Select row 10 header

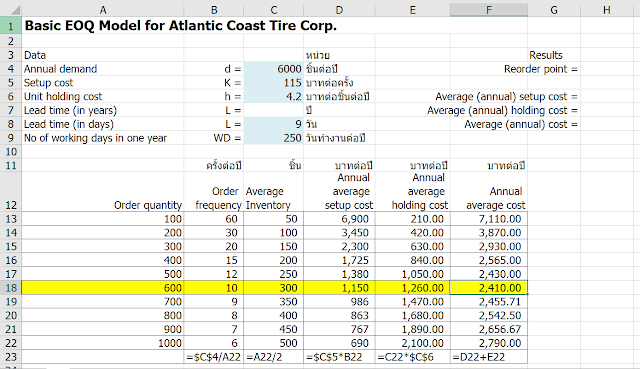pyautogui.click(x=11, y=151)
